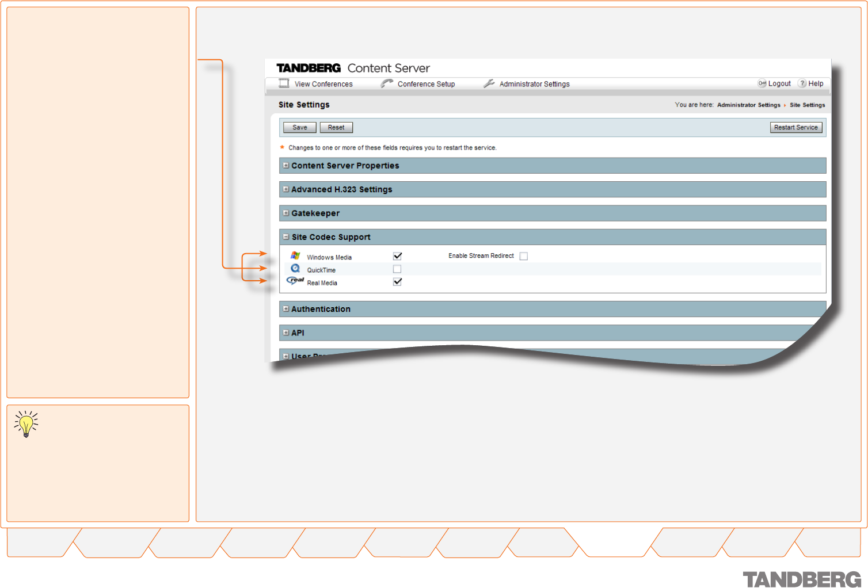
Task: Expand the Authentication section
Action: [286, 309]
